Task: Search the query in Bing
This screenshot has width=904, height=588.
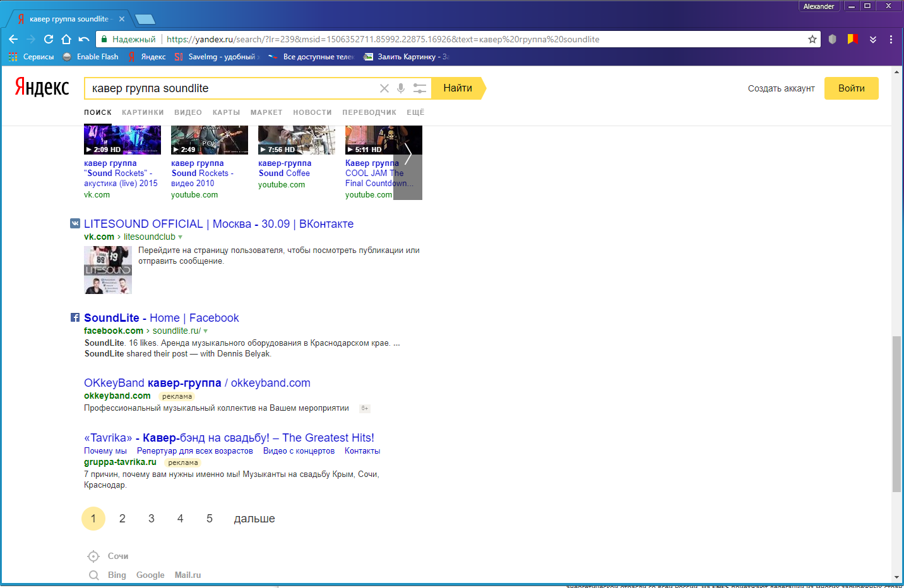Action: point(117,575)
